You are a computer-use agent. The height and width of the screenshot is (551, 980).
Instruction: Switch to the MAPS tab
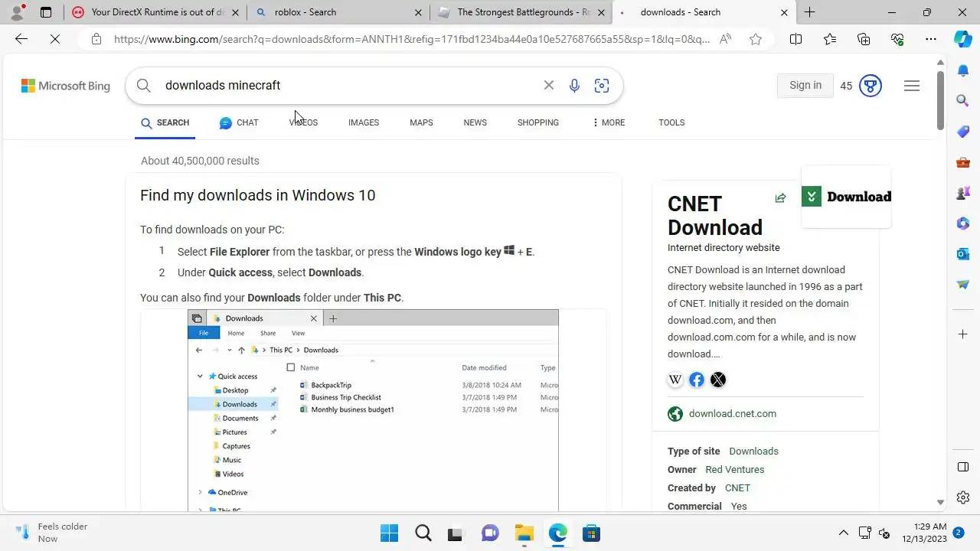(421, 122)
